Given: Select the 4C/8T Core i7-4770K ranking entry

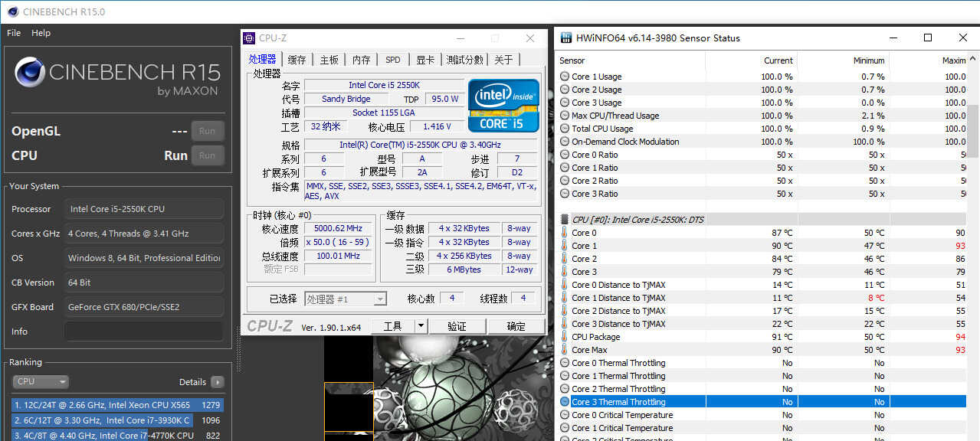Looking at the screenshot, I should (118, 436).
